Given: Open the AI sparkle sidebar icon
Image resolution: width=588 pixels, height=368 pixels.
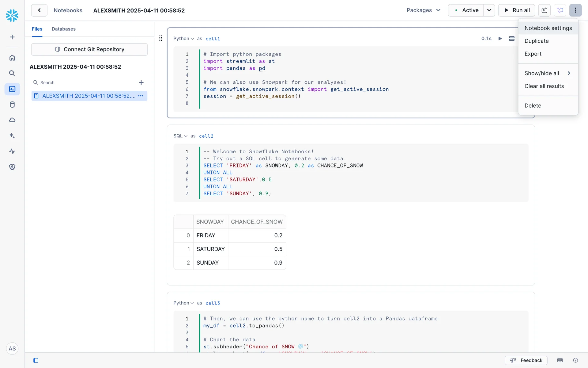Looking at the screenshot, I should coord(12,136).
